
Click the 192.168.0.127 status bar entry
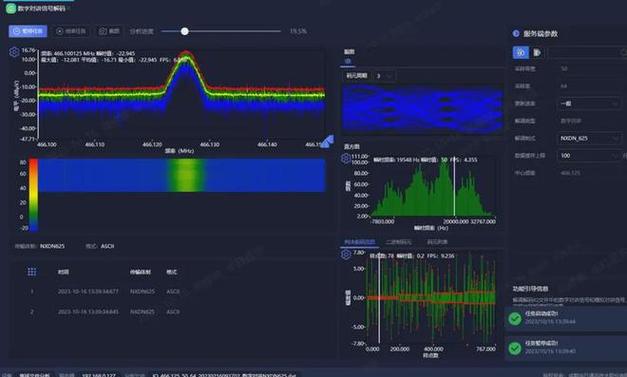point(98,375)
